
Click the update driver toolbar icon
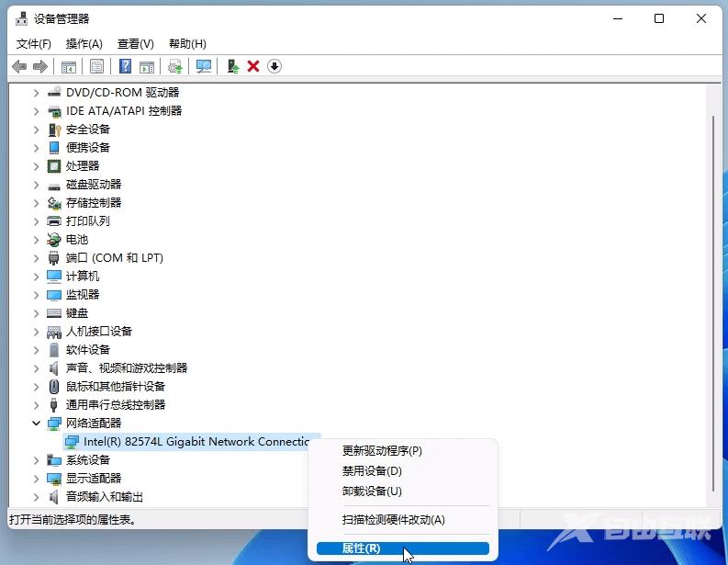[x=175, y=66]
